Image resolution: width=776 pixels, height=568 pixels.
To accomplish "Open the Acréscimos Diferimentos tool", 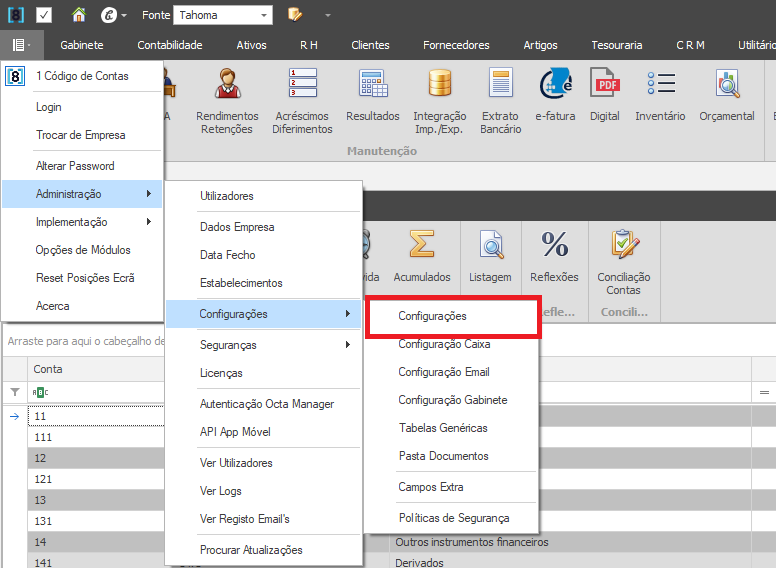I will [302, 100].
